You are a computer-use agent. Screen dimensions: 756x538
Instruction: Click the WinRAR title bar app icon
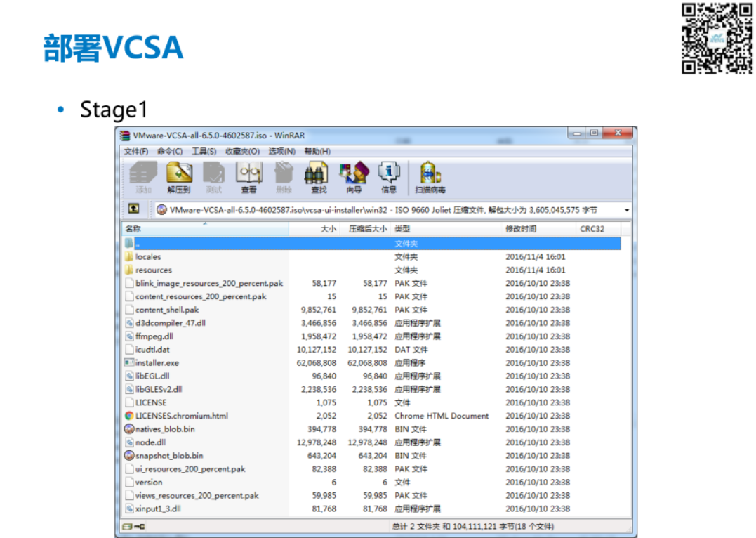pyautogui.click(x=125, y=136)
